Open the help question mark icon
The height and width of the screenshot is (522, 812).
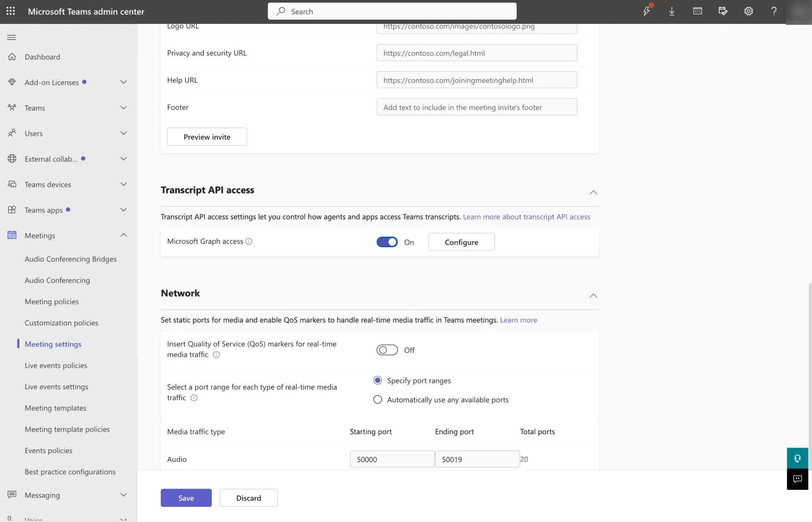pyautogui.click(x=774, y=11)
